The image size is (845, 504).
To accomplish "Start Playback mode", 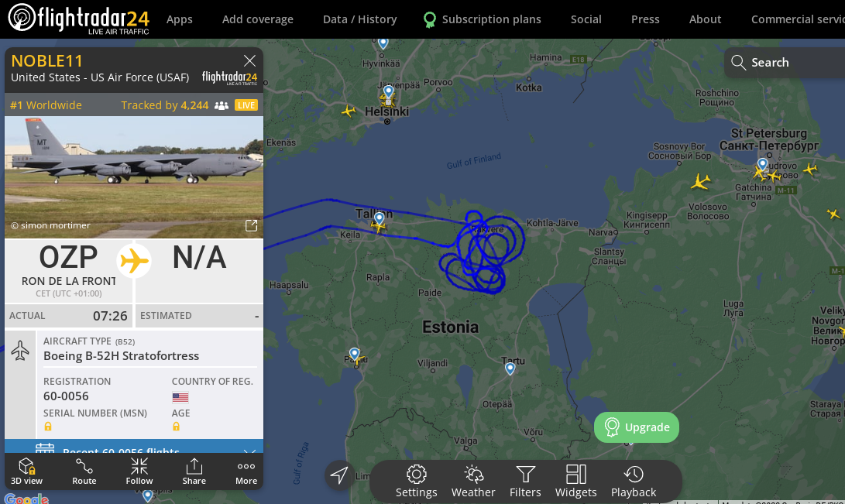I will click(x=634, y=482).
